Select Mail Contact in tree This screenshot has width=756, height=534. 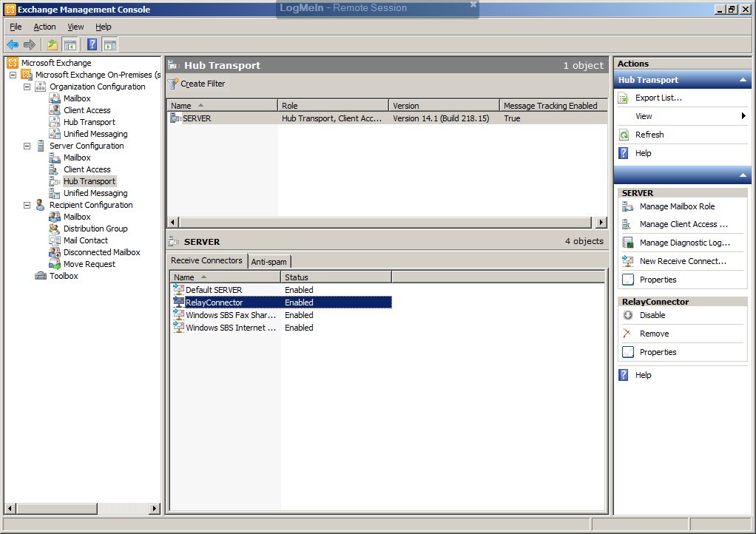[86, 240]
